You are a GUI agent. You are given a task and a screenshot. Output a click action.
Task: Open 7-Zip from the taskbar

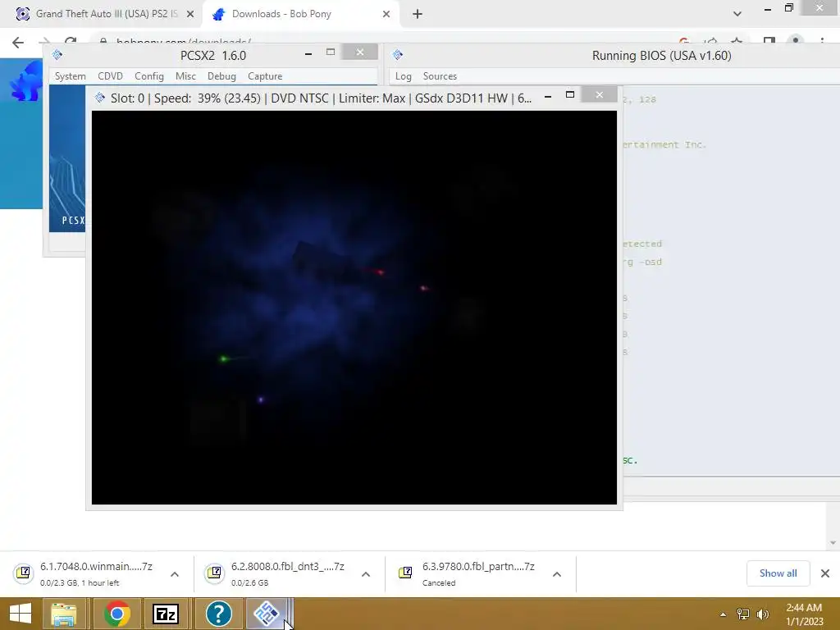click(166, 614)
